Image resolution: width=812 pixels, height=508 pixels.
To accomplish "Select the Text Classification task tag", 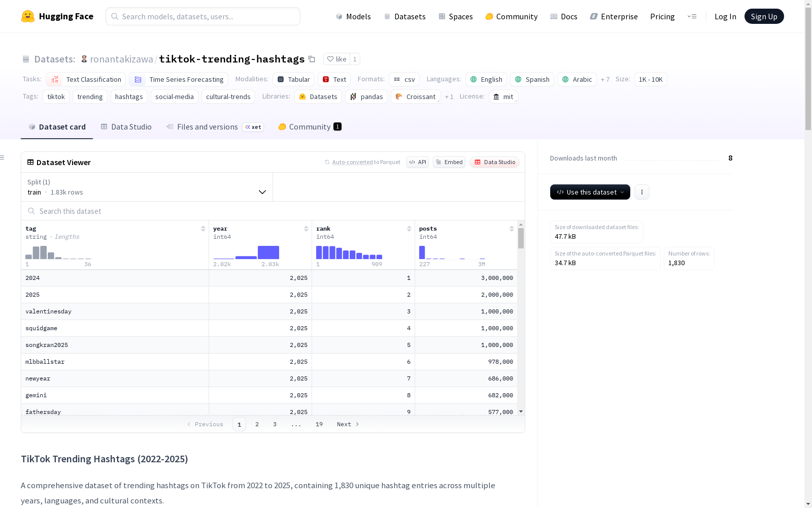I will [x=86, y=79].
